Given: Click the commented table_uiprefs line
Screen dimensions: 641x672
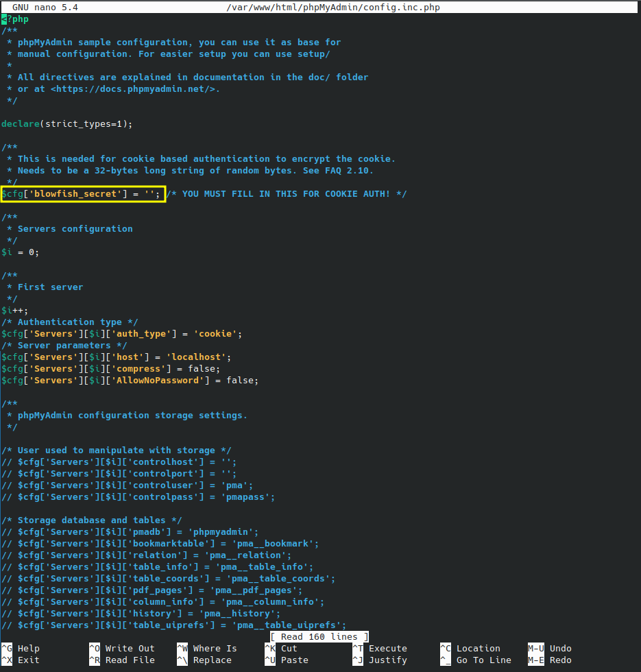Looking at the screenshot, I should click(x=174, y=625).
